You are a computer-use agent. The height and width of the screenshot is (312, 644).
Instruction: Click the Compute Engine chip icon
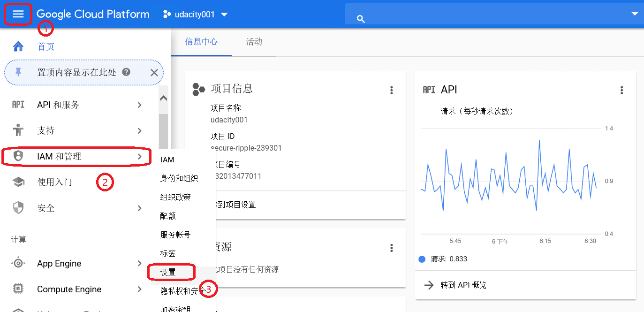(18, 289)
